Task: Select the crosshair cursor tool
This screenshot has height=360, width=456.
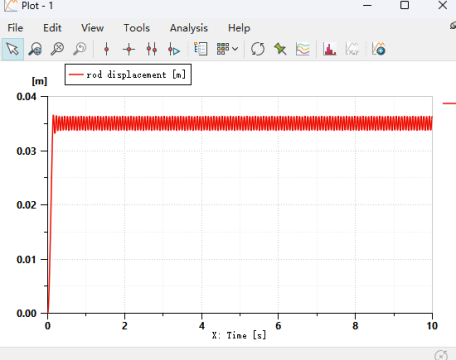Action: [129, 49]
